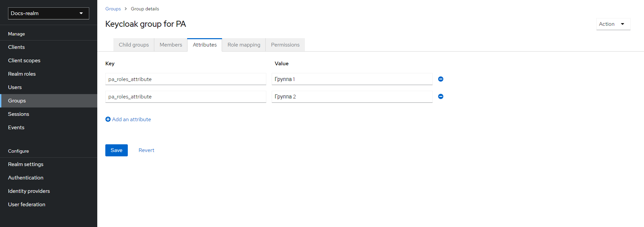Go to the Permissions tab
Viewport: 644px width, 227px height.
point(285,45)
